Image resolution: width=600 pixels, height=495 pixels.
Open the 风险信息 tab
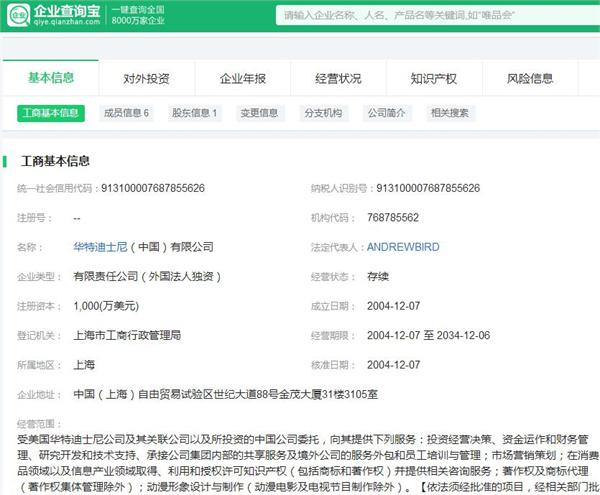tap(530, 79)
